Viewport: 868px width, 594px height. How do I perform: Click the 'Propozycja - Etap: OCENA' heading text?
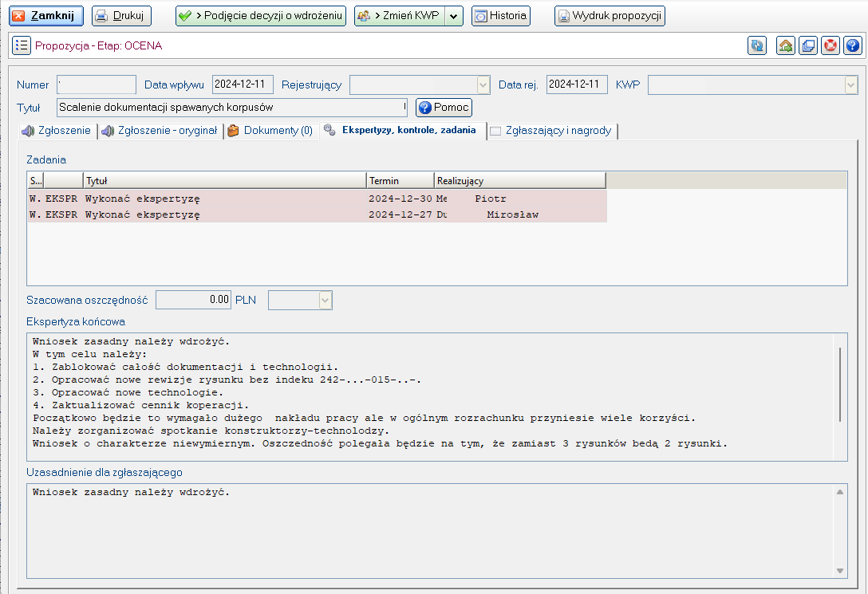(99, 46)
